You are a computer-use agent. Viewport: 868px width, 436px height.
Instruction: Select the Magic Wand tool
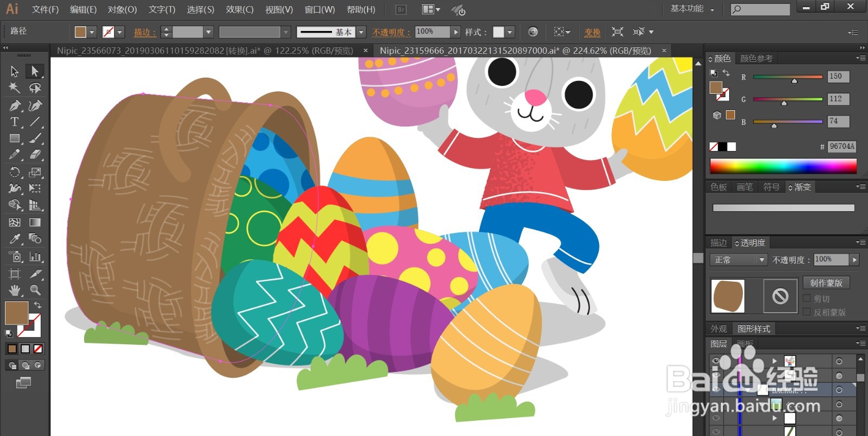click(15, 88)
